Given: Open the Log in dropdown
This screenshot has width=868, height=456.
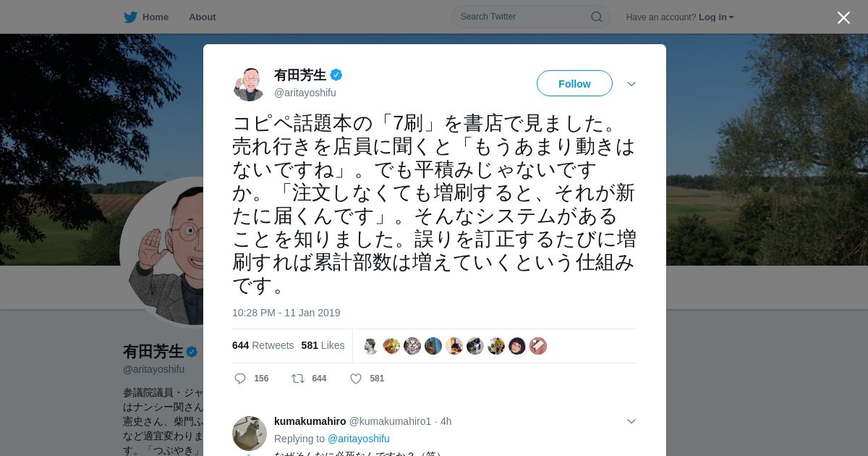Looking at the screenshot, I should click(716, 17).
